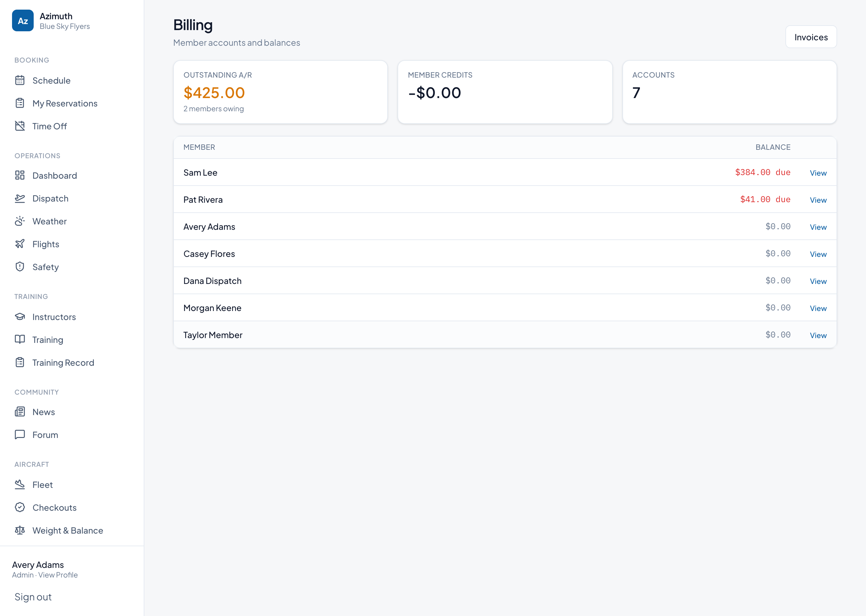View Sam Lee's account

click(x=818, y=173)
